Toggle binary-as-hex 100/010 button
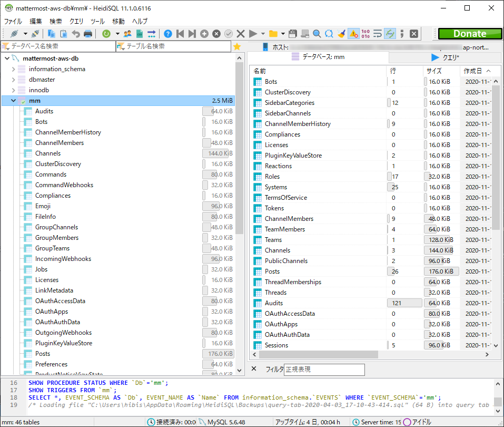The height and width of the screenshot is (427, 504). click(x=365, y=34)
